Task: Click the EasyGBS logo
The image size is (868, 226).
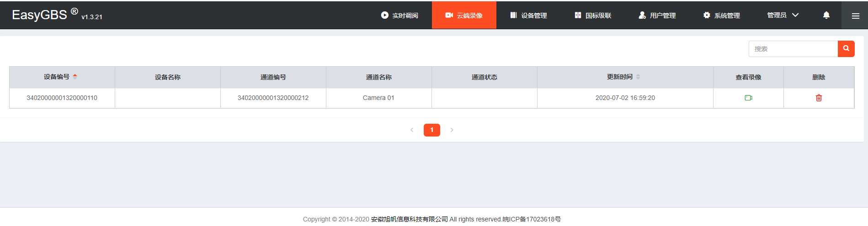Action: (x=45, y=15)
